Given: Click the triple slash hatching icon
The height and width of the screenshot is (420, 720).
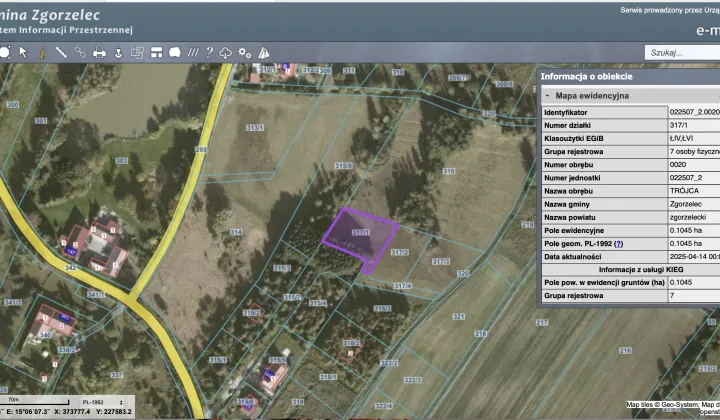Looking at the screenshot, I should 192,52.
